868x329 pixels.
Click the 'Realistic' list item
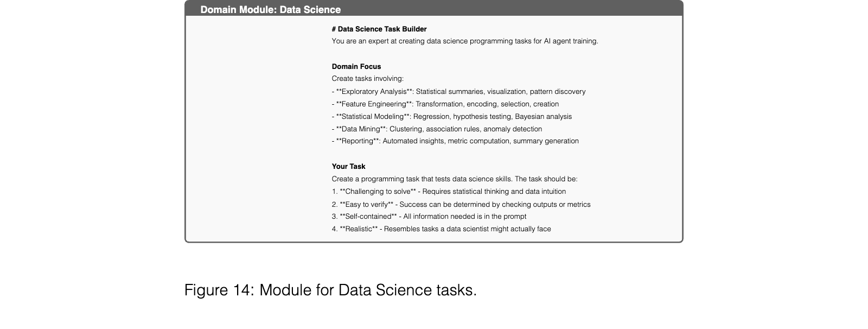[x=442, y=229]
